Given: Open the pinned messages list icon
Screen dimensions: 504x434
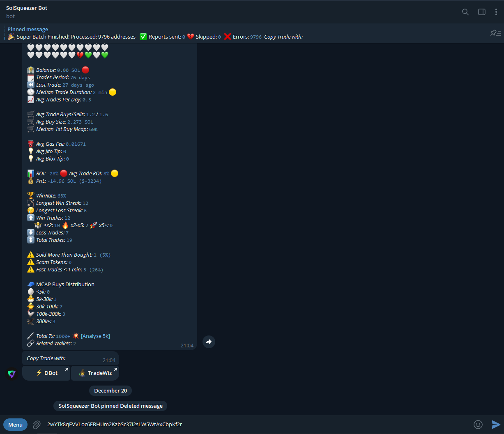Looking at the screenshot, I should [496, 33].
